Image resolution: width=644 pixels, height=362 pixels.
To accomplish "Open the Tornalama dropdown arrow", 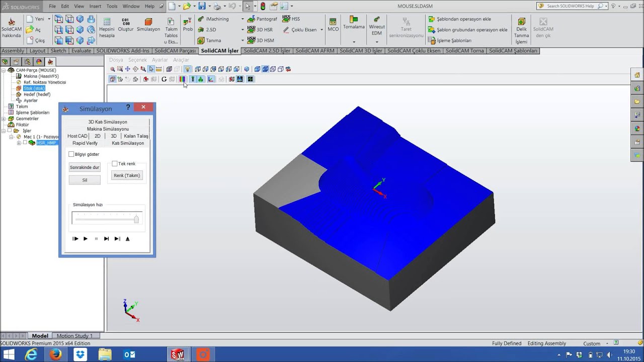I will pos(354,42).
